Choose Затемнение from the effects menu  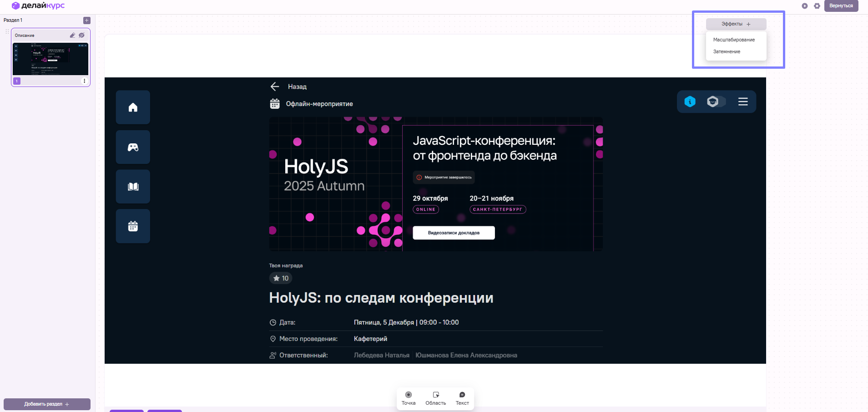coord(727,51)
